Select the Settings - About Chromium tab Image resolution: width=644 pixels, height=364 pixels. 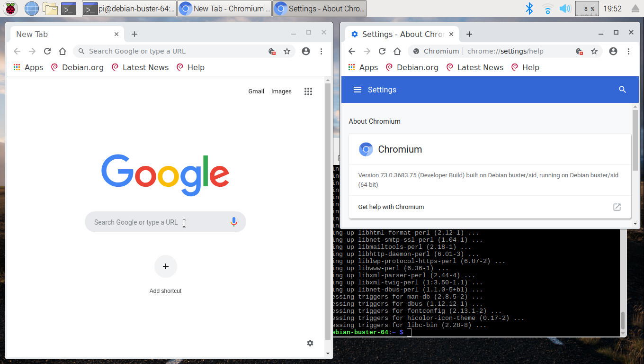(402, 34)
